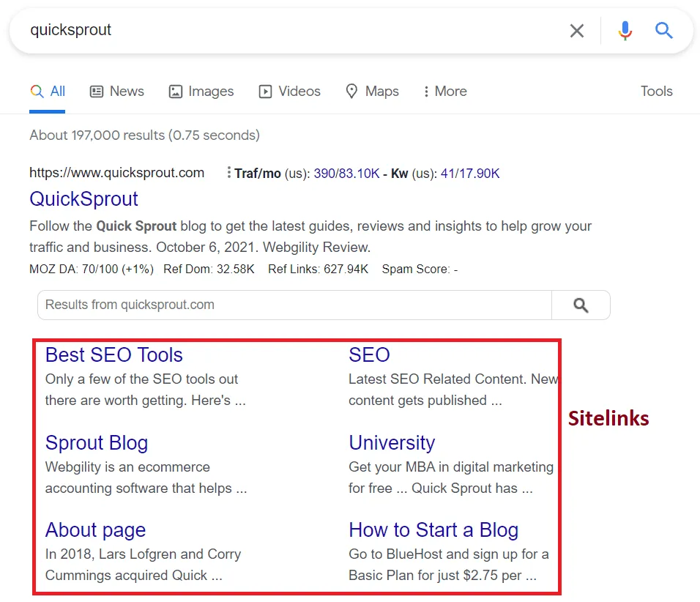
Task: Click the Results from quicksprout.com search field
Action: click(x=293, y=305)
